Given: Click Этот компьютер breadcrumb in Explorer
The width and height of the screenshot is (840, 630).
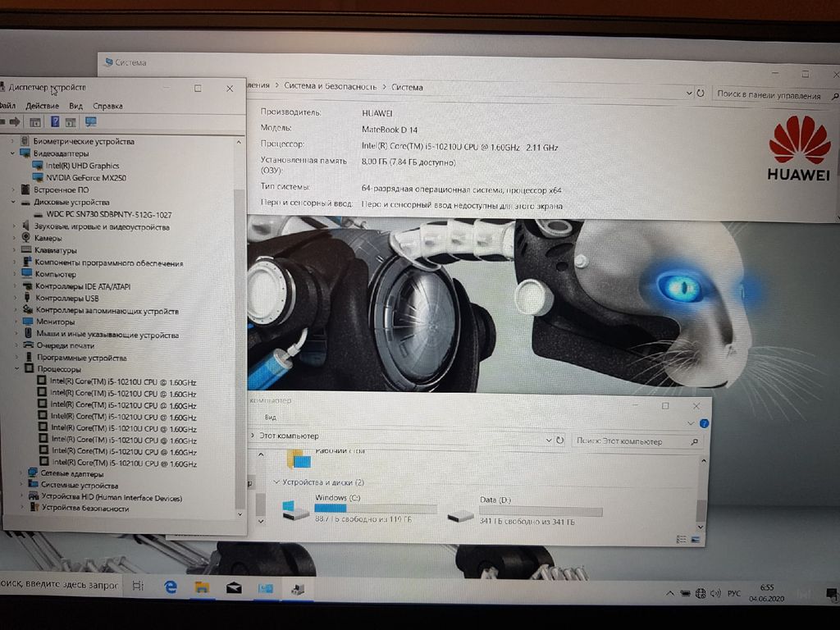Looking at the screenshot, I should click(x=289, y=436).
